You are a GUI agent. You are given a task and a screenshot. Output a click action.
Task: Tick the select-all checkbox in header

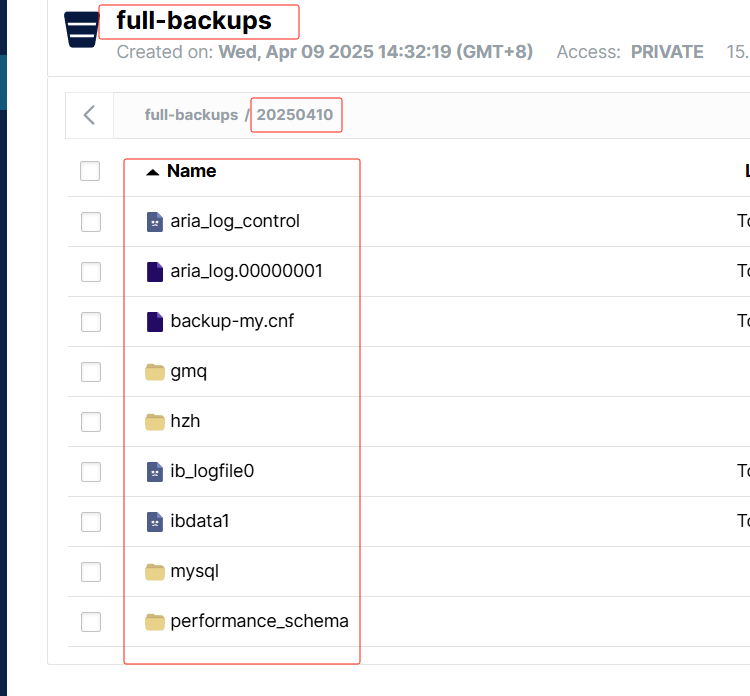90,171
